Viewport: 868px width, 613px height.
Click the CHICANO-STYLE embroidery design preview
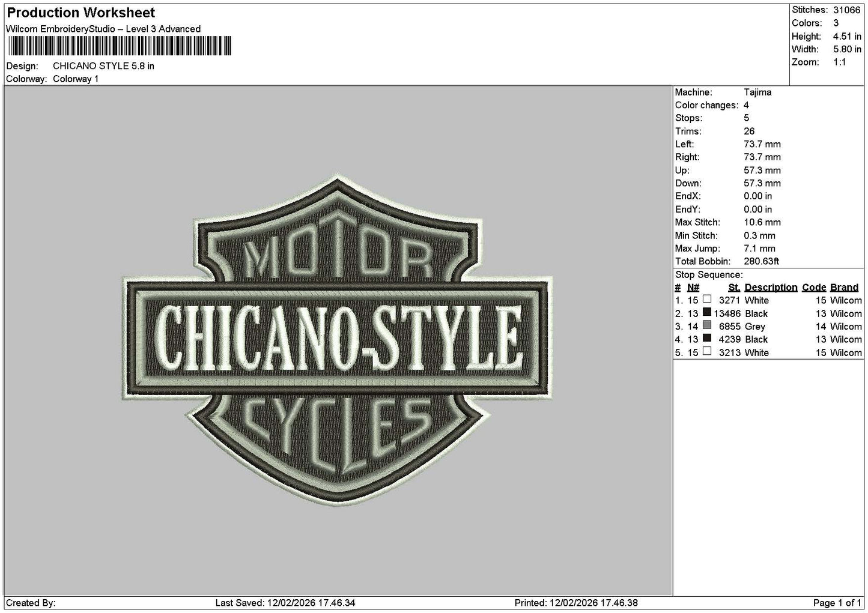(338, 340)
